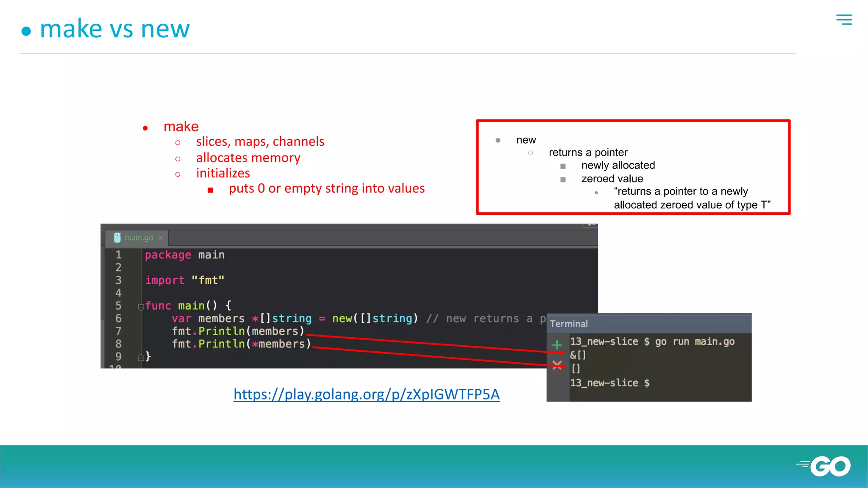Click the closing fold marker on line 9
Viewport: 868px width, 488px height.
tap(141, 358)
